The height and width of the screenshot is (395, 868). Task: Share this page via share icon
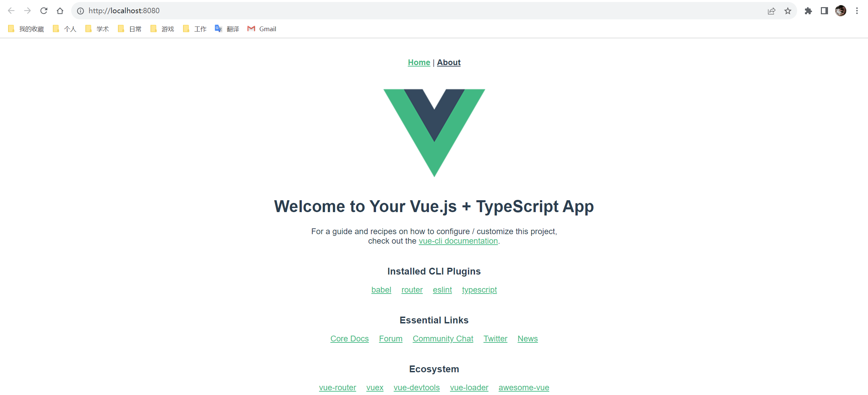771,11
